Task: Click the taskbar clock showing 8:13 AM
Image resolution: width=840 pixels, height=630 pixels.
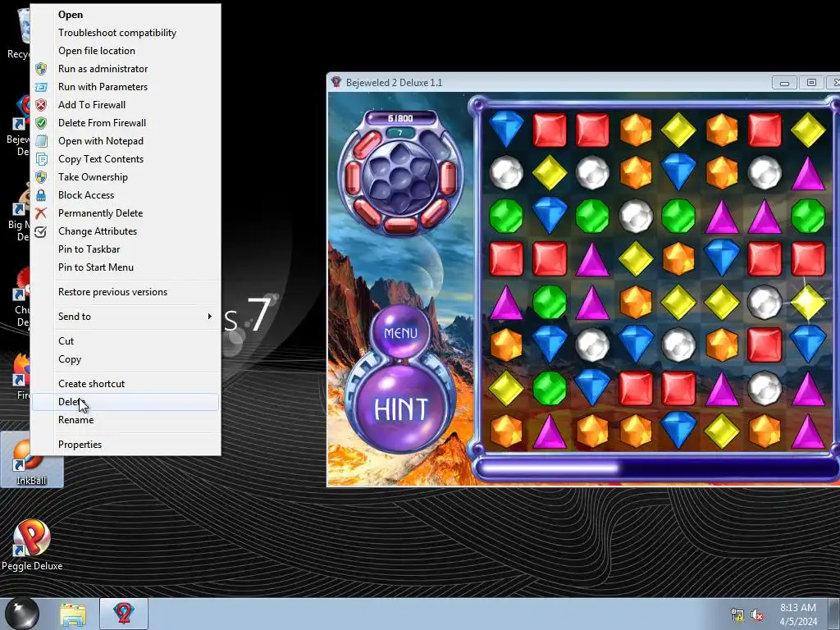Action: tap(797, 614)
